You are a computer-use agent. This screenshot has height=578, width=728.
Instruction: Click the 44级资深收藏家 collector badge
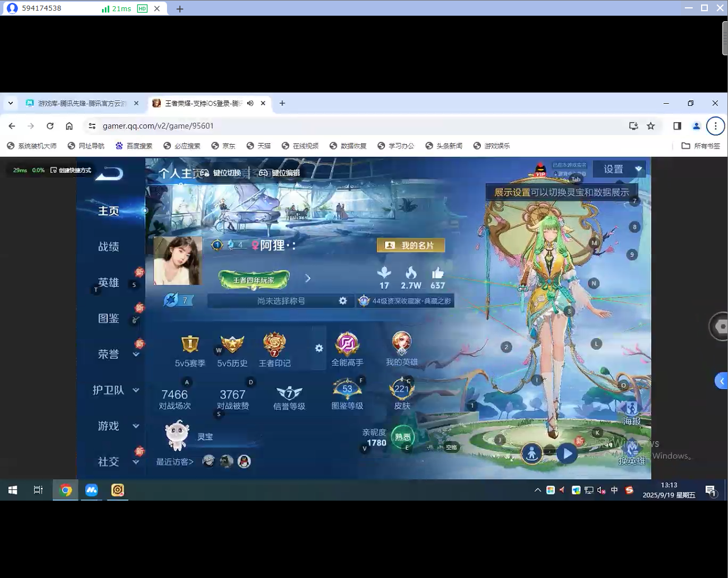[x=405, y=301]
